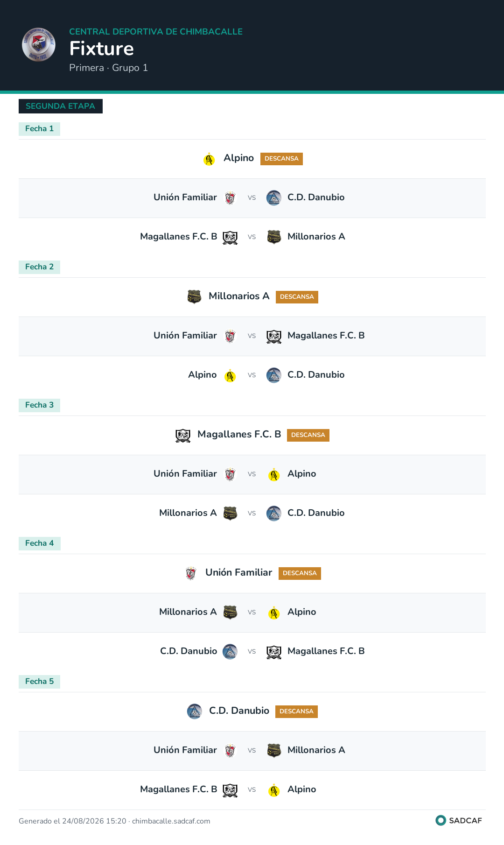
Task: Select the Fecha 3 header
Action: 40,405
